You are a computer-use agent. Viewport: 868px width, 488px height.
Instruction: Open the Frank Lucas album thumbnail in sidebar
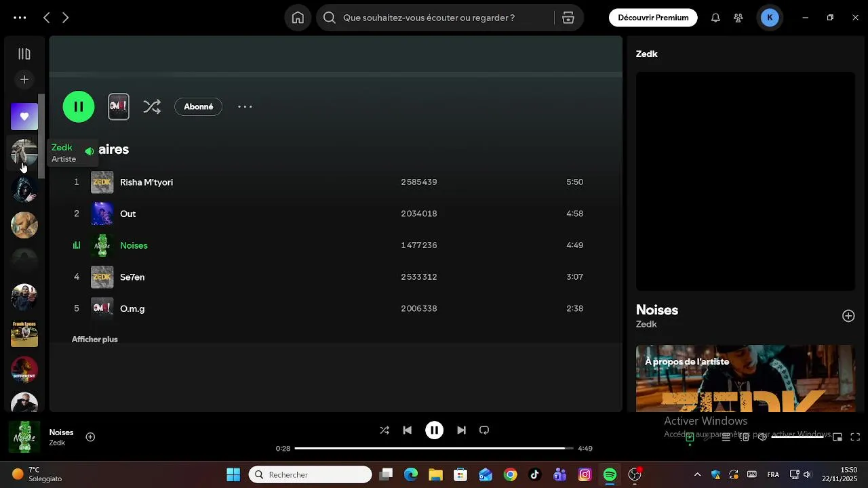pos(24,333)
